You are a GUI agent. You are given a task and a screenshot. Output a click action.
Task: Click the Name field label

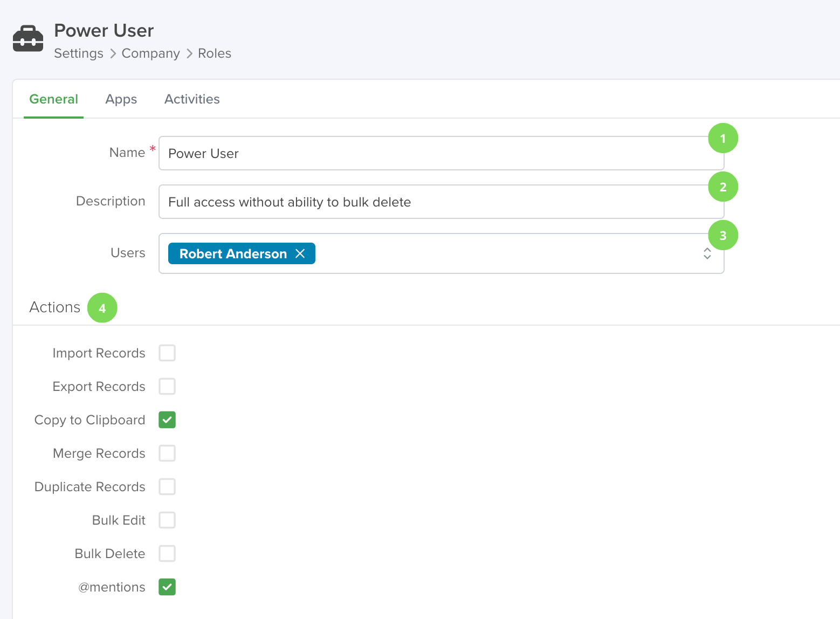click(x=127, y=153)
